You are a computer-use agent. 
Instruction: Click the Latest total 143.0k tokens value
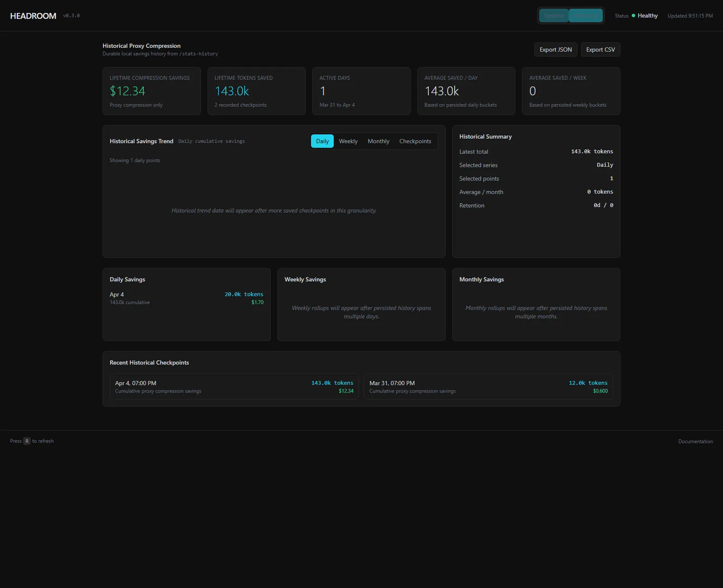(x=592, y=152)
